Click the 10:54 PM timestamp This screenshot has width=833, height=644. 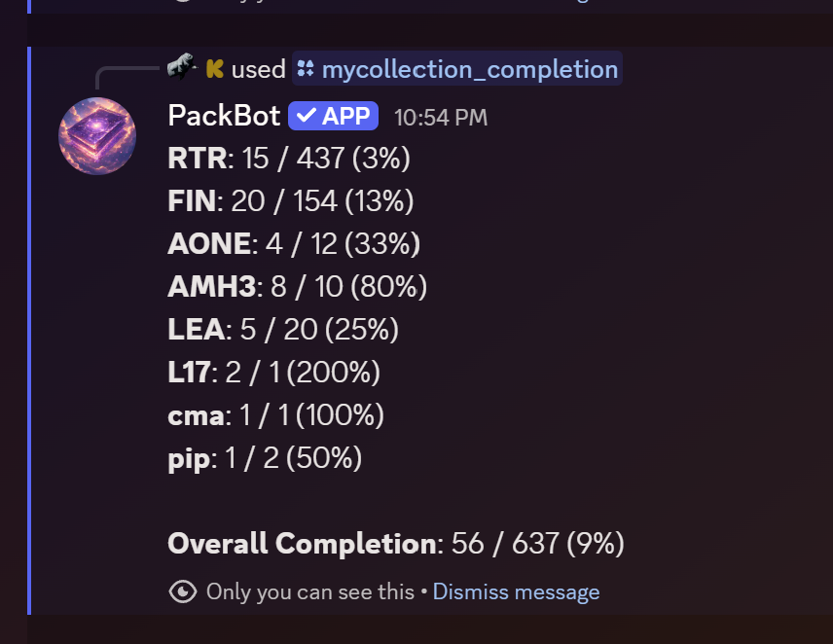point(439,116)
